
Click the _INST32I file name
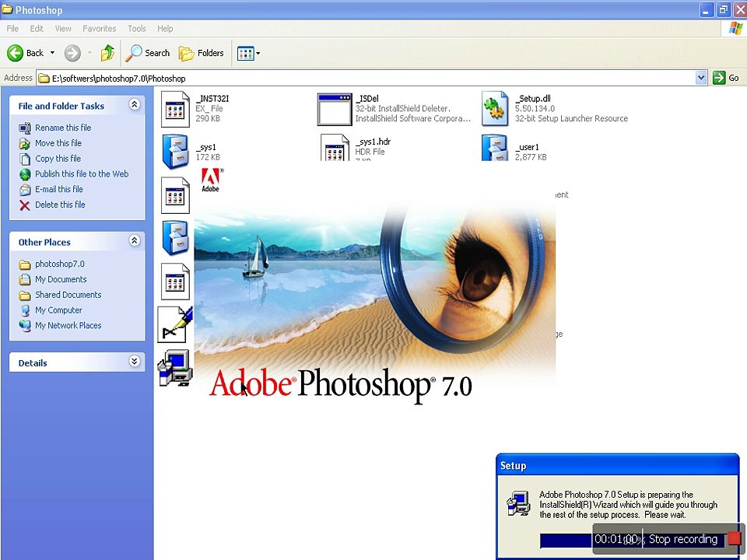(212, 99)
